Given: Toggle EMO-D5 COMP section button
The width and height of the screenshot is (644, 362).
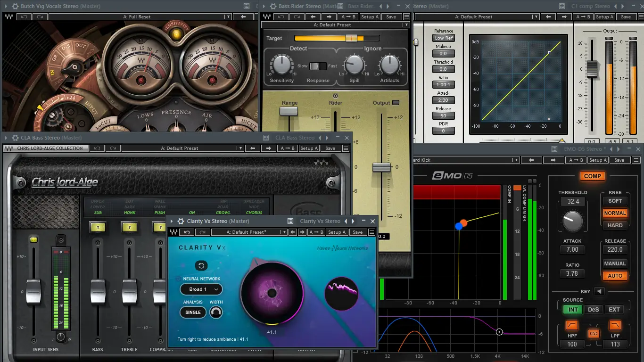Looking at the screenshot, I should coord(593,176).
